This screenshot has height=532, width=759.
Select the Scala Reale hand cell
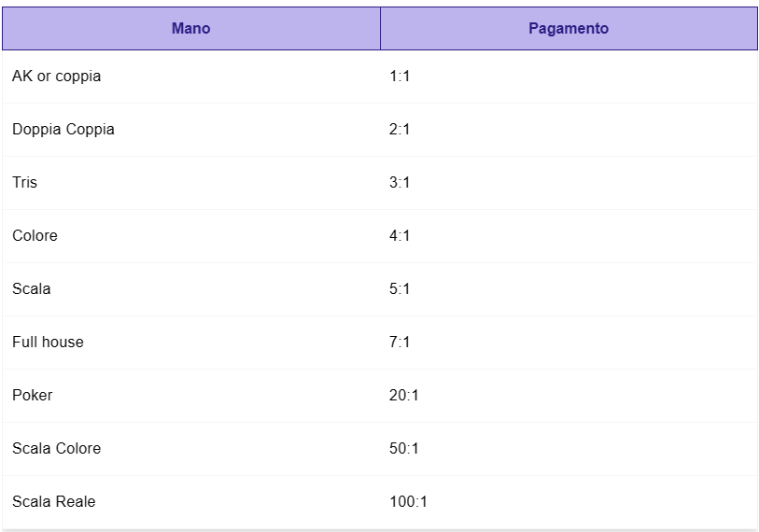coord(191,502)
